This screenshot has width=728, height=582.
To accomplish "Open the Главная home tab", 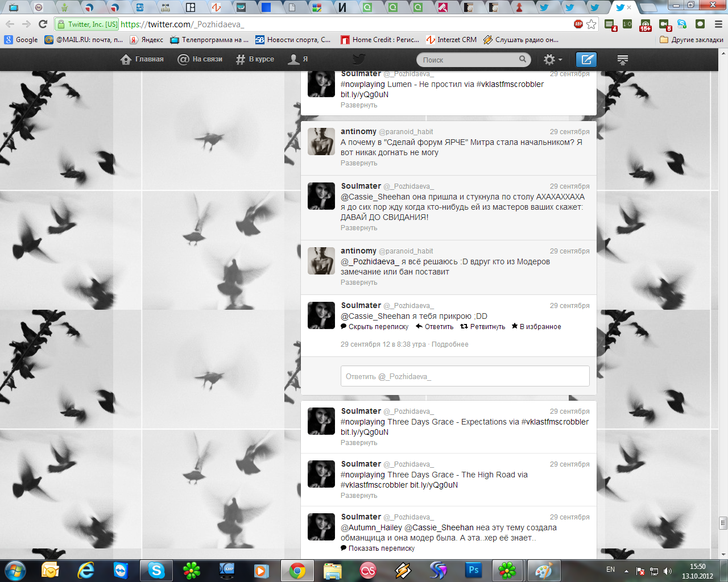I will (142, 59).
